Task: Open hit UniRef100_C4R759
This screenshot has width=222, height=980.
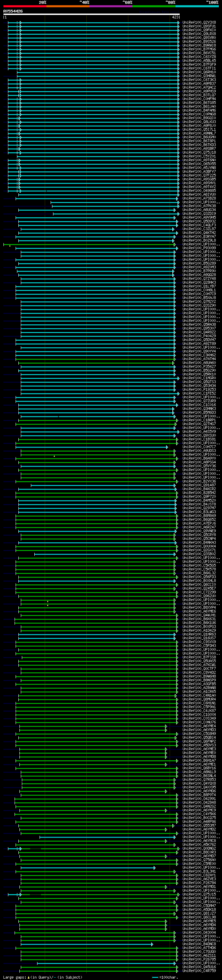Action: 199,971
